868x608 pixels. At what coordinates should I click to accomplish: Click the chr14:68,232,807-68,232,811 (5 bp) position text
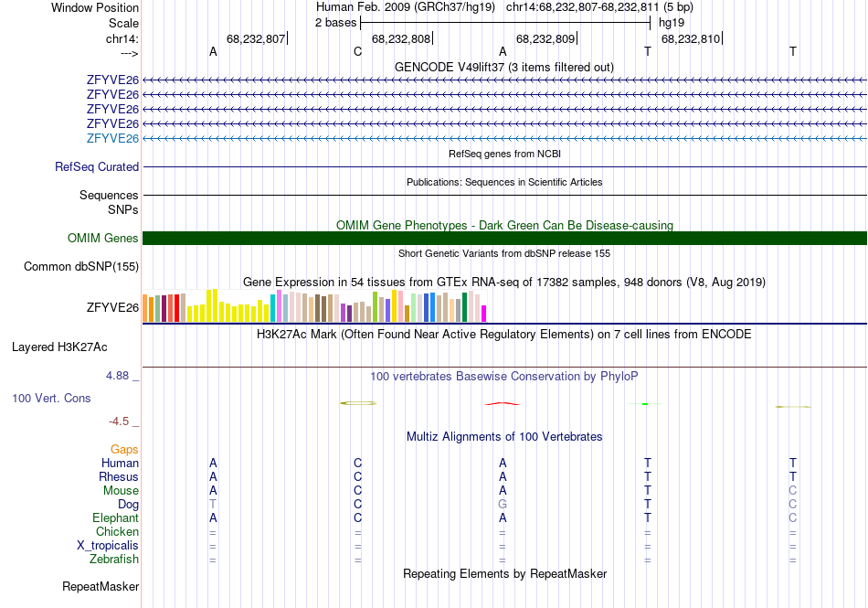coord(599,7)
